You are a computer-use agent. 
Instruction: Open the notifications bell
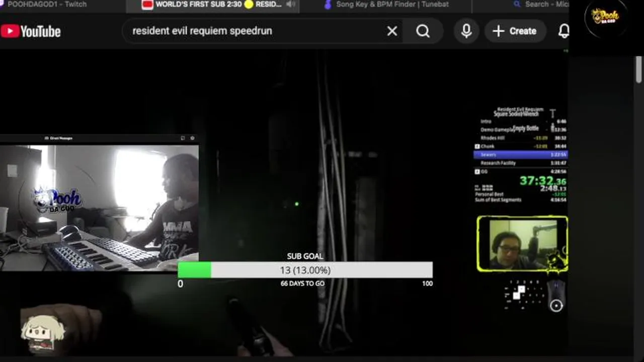pyautogui.click(x=563, y=31)
